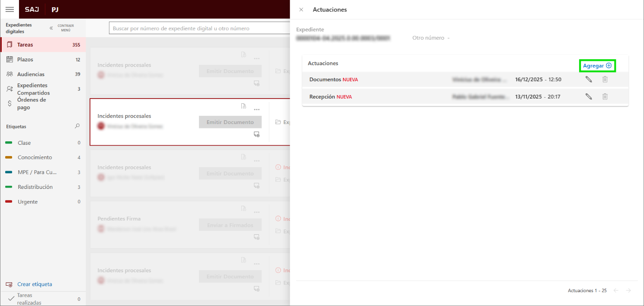Edit the Recepción actuación with pencil icon
The width and height of the screenshot is (644, 306).
[589, 97]
